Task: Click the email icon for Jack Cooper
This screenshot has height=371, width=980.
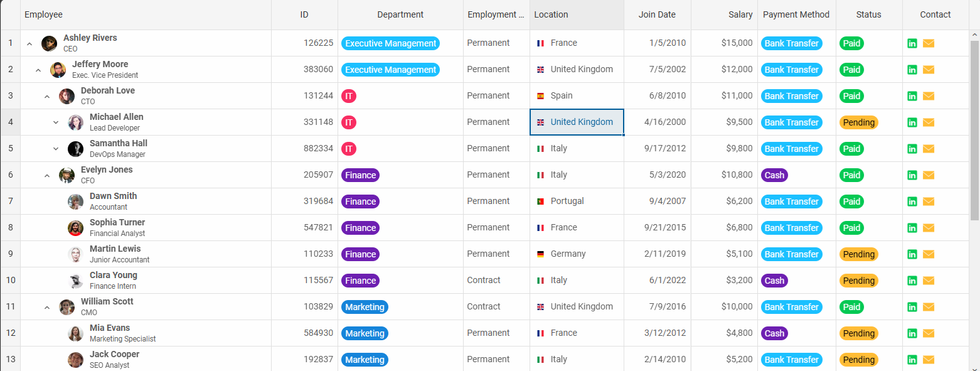Action: 929,360
